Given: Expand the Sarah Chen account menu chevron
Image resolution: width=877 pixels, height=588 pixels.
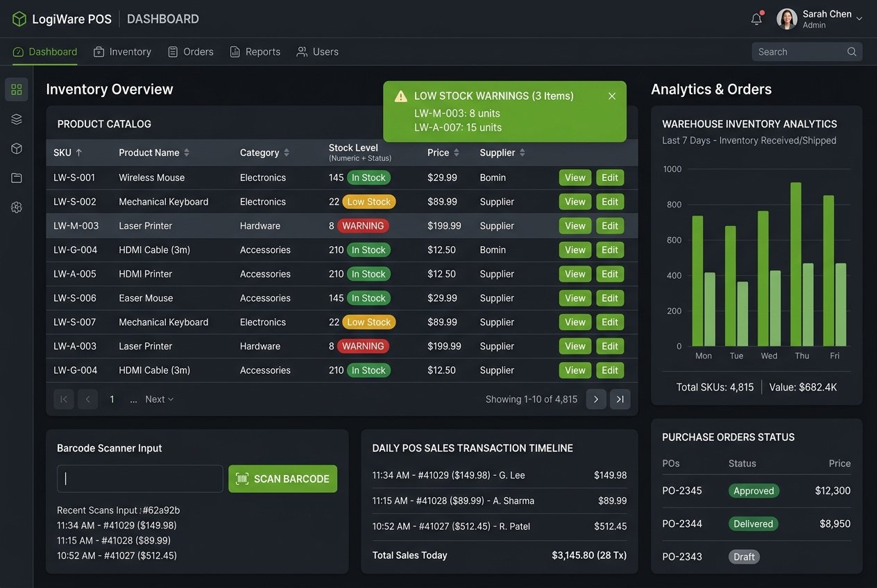Looking at the screenshot, I should pos(860,19).
